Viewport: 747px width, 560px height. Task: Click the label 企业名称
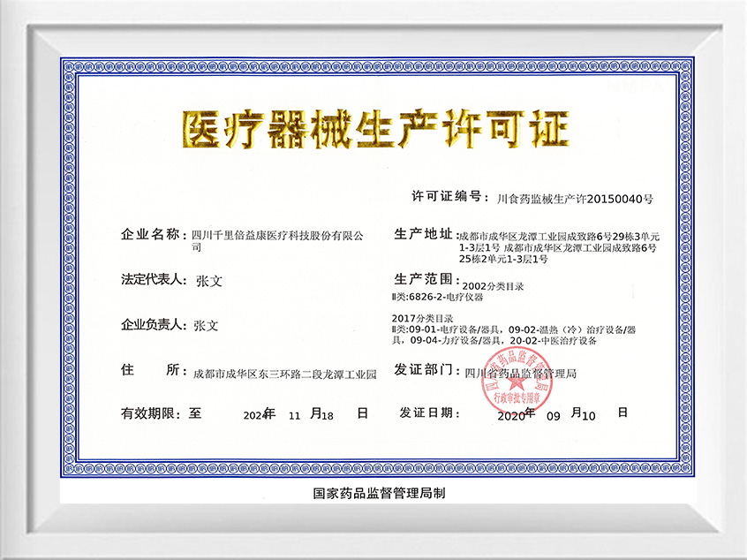154,234
